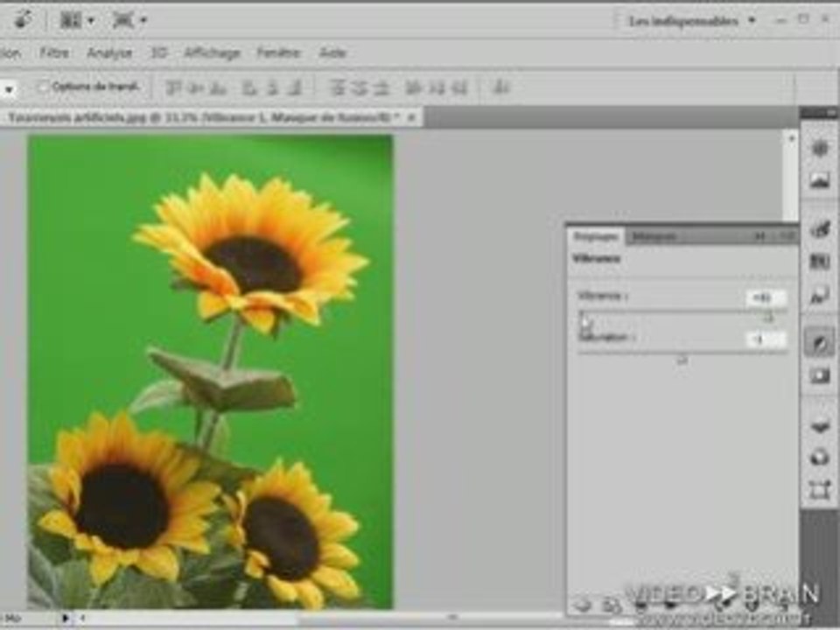Click the Saturation slider handle

pos(682,360)
